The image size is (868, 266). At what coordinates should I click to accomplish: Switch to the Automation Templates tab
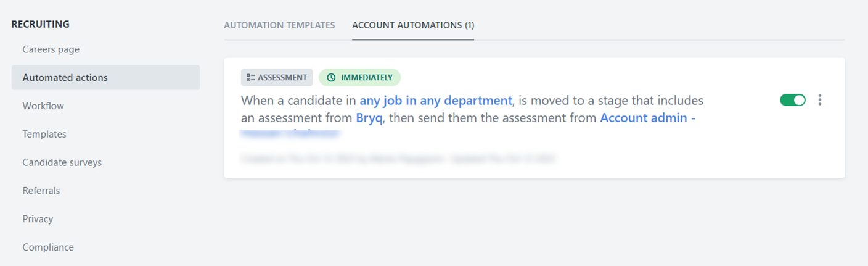[x=279, y=25]
